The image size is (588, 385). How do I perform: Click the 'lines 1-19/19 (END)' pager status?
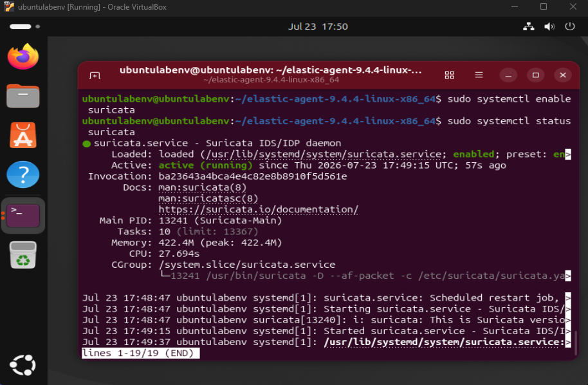(x=141, y=353)
